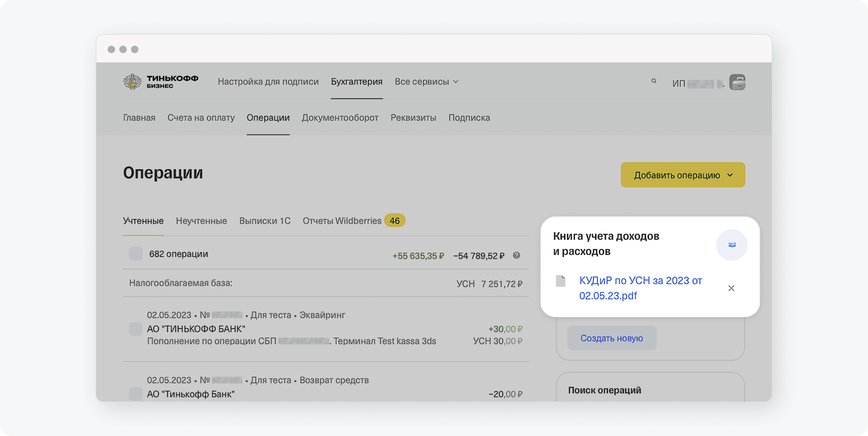
Task: Open the Бухгалтерия section
Action: coord(357,82)
